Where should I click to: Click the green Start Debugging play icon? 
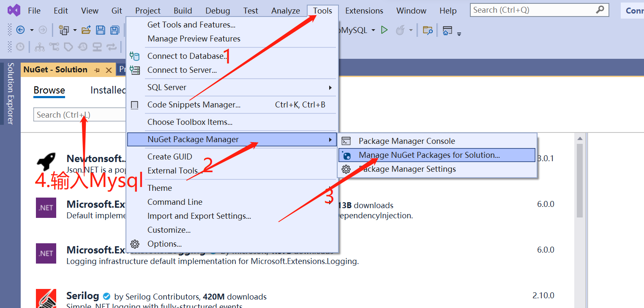(384, 30)
